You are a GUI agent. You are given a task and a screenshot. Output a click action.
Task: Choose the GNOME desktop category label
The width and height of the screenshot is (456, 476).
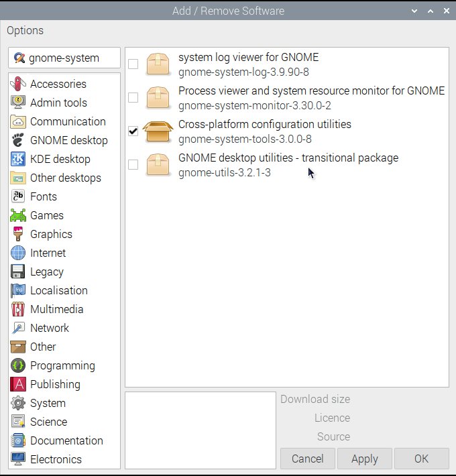tap(69, 141)
